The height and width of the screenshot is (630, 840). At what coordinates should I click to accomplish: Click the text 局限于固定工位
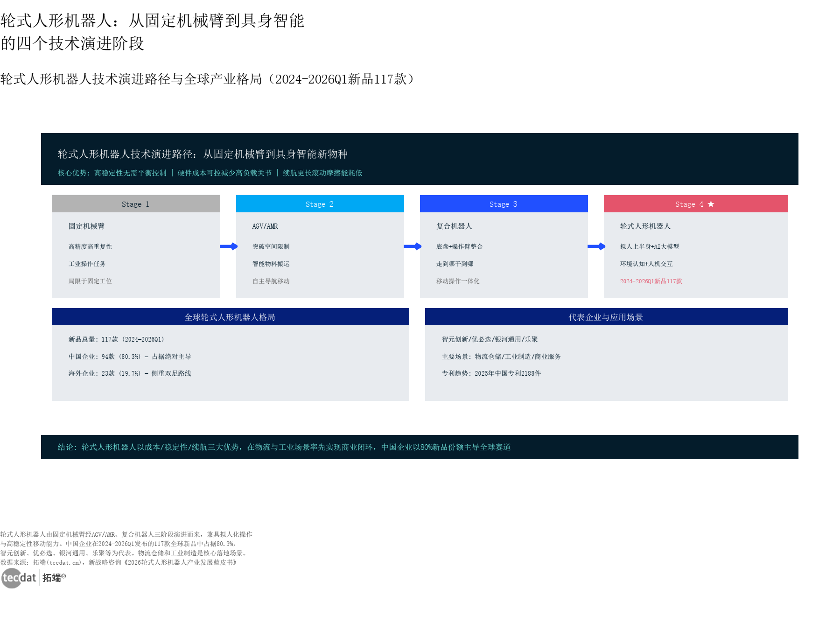point(90,281)
